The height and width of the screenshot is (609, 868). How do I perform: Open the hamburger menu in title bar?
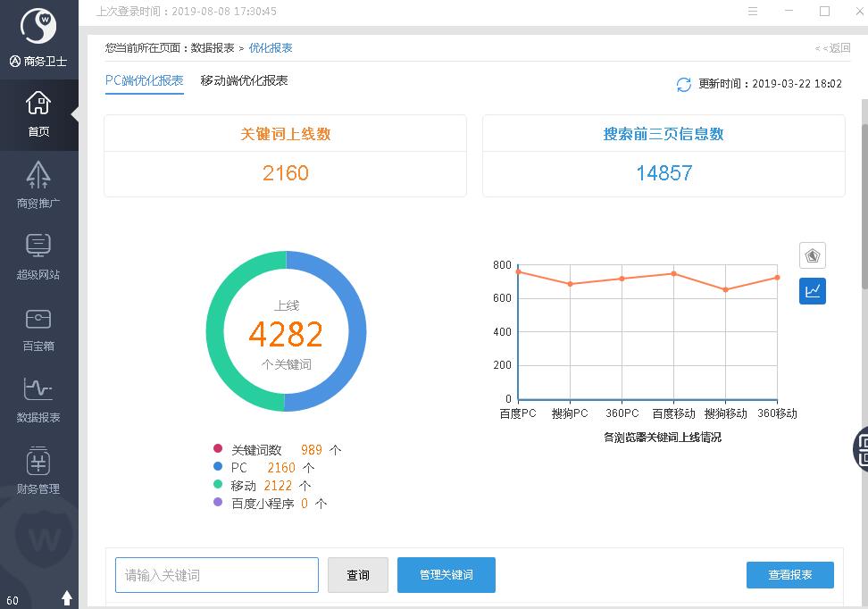click(753, 12)
